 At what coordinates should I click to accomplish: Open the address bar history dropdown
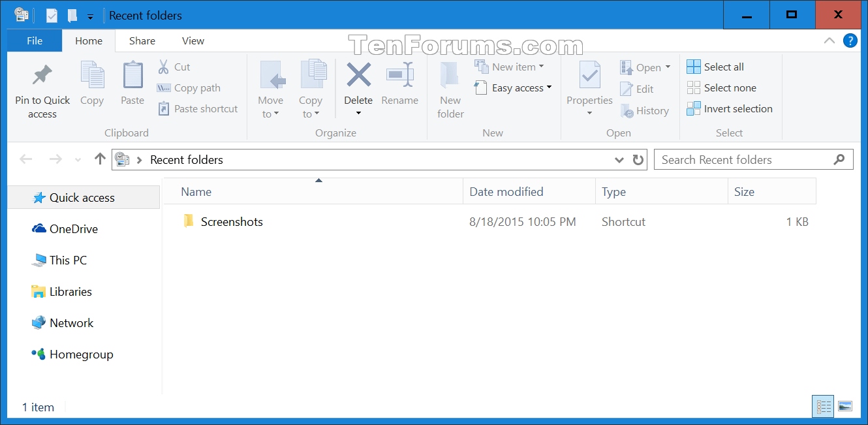click(619, 159)
